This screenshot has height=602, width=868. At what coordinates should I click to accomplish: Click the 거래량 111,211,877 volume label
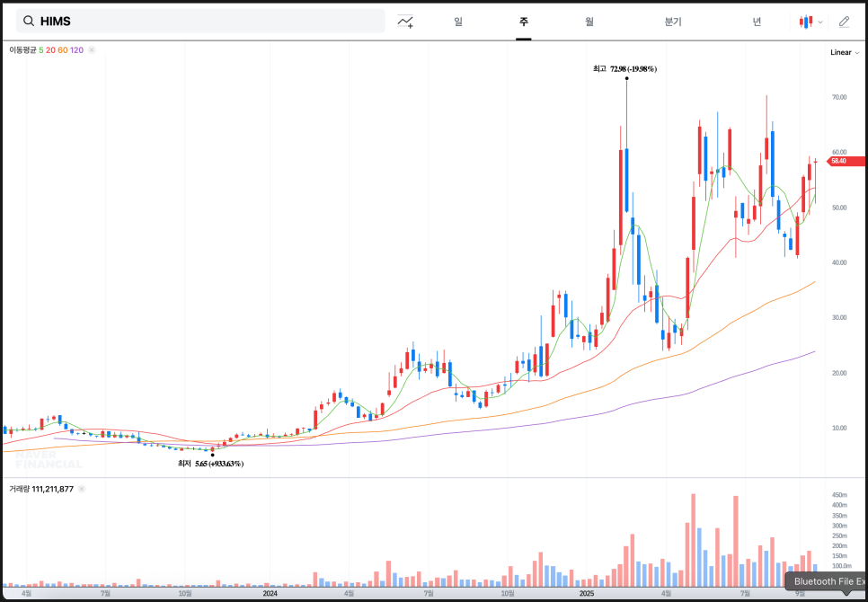pyautogui.click(x=41, y=489)
